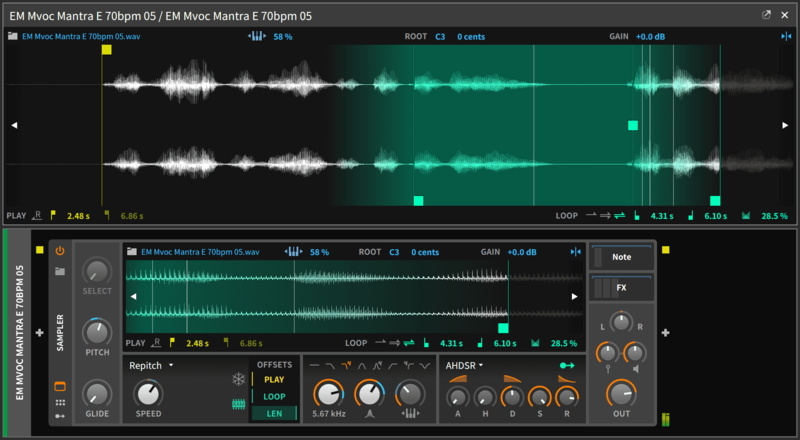
Task: Toggle the Sampler device power button
Action: [59, 251]
